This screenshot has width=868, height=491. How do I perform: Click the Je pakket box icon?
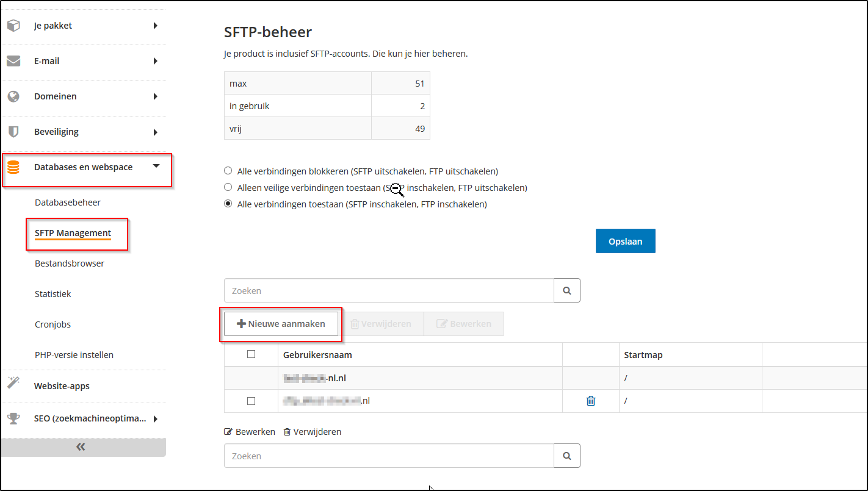pos(13,26)
